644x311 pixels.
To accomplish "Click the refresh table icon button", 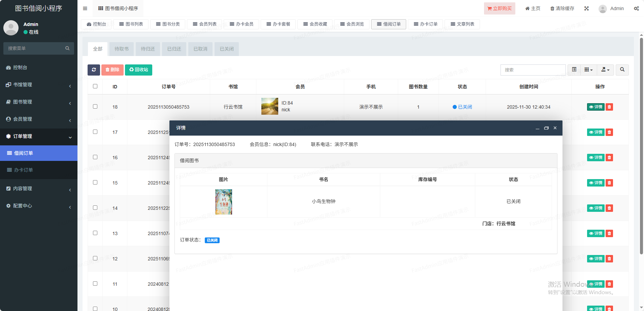I will tap(94, 70).
